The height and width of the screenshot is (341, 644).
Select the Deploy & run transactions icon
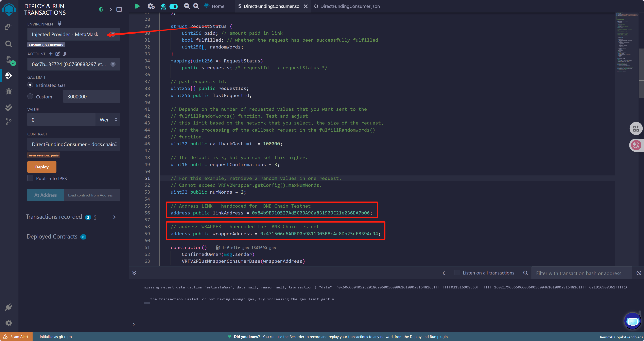9,75
